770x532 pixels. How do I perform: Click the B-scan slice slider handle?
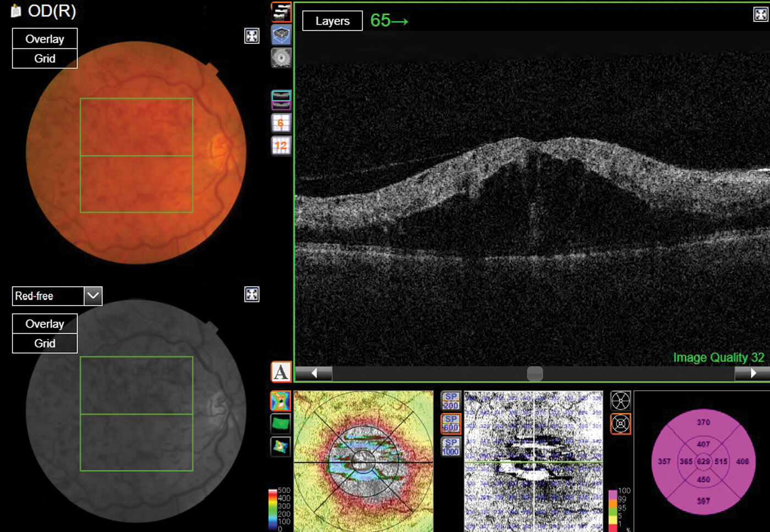click(535, 374)
